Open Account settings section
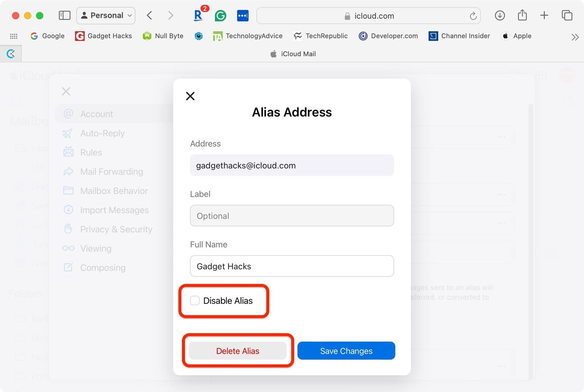The image size is (584, 392). pyautogui.click(x=114, y=114)
